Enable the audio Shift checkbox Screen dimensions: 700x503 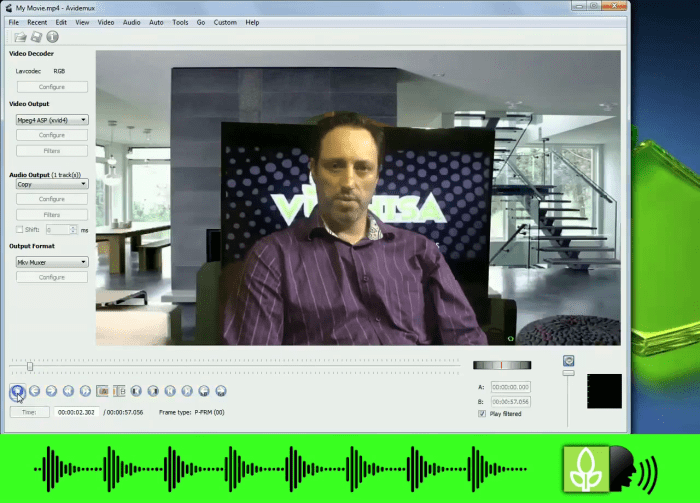20,229
